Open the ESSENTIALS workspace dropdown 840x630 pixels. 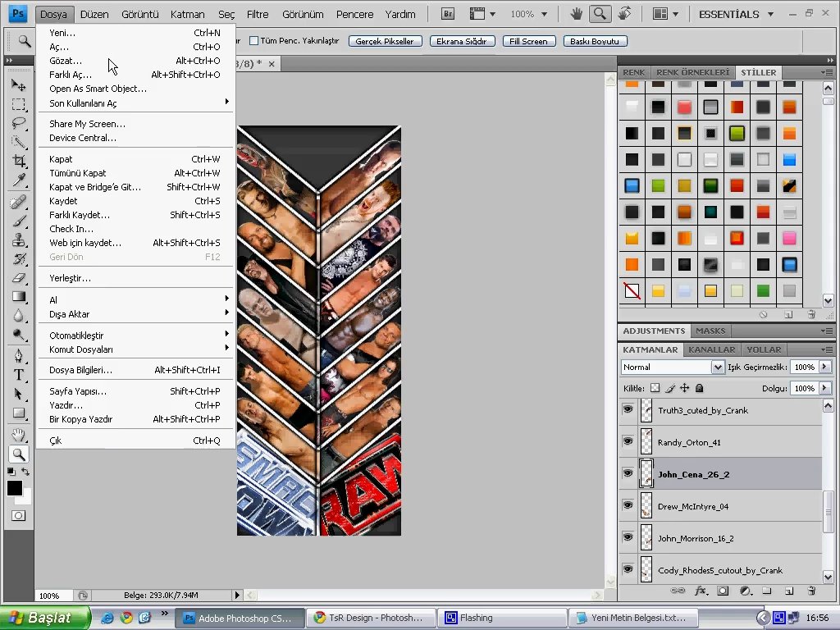pyautogui.click(x=736, y=14)
